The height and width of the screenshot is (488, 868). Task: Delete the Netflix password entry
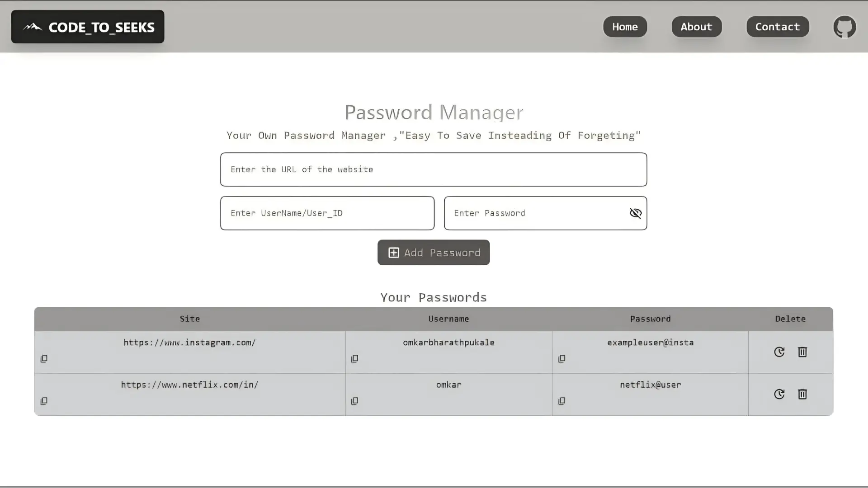click(x=802, y=394)
